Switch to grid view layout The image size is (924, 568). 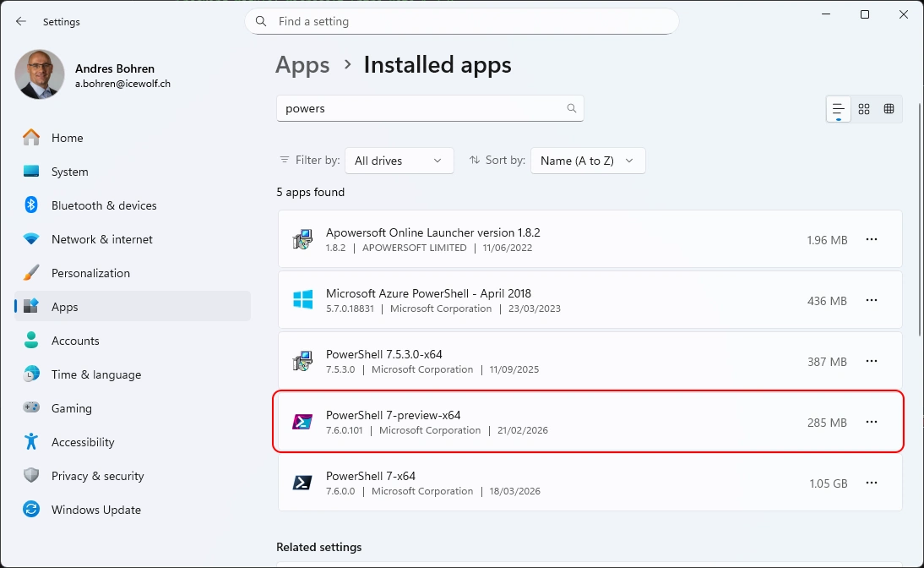(863, 109)
